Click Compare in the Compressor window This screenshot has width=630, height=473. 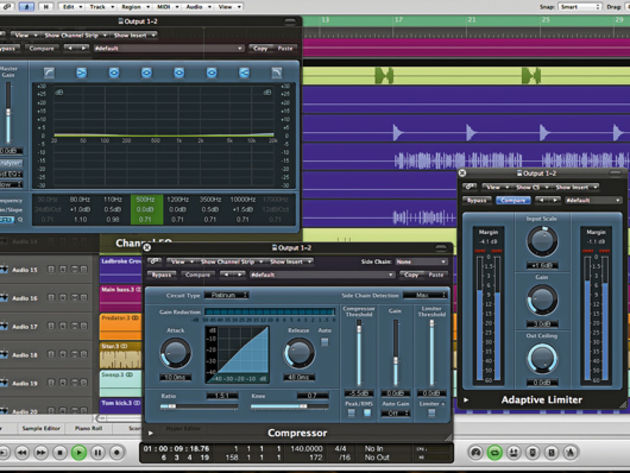[x=197, y=275]
